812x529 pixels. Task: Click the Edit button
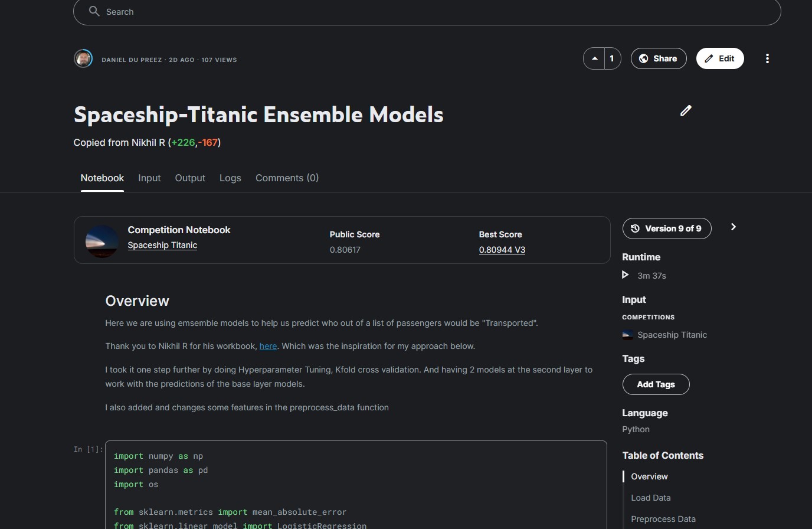pyautogui.click(x=719, y=58)
